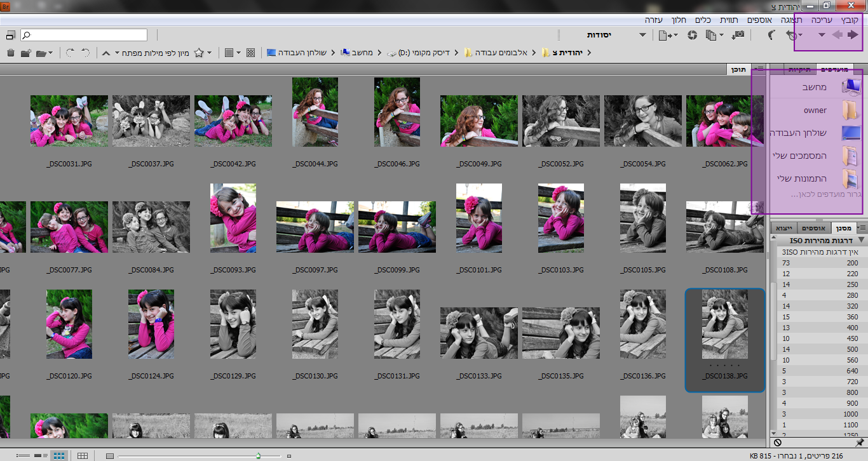Switch to compact mode using the window icon

point(11,35)
